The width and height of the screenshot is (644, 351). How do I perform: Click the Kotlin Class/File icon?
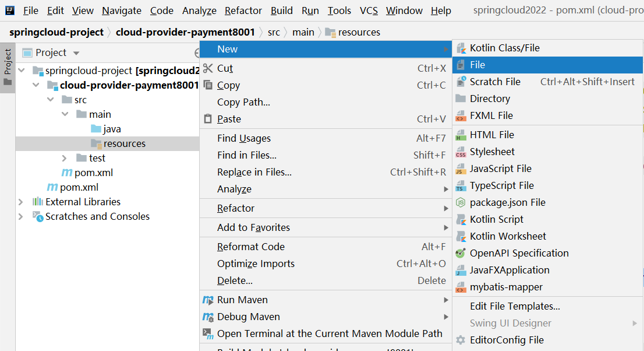461,48
